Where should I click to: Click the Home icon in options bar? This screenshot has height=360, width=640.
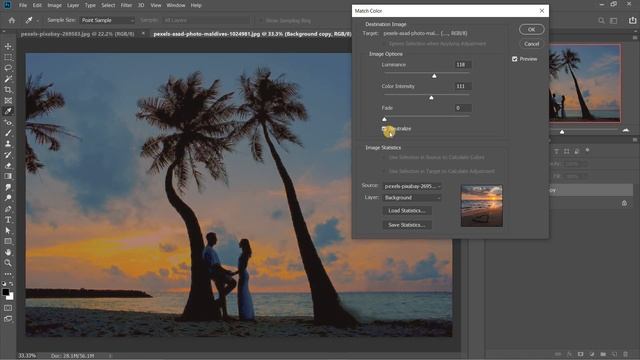tap(12, 20)
